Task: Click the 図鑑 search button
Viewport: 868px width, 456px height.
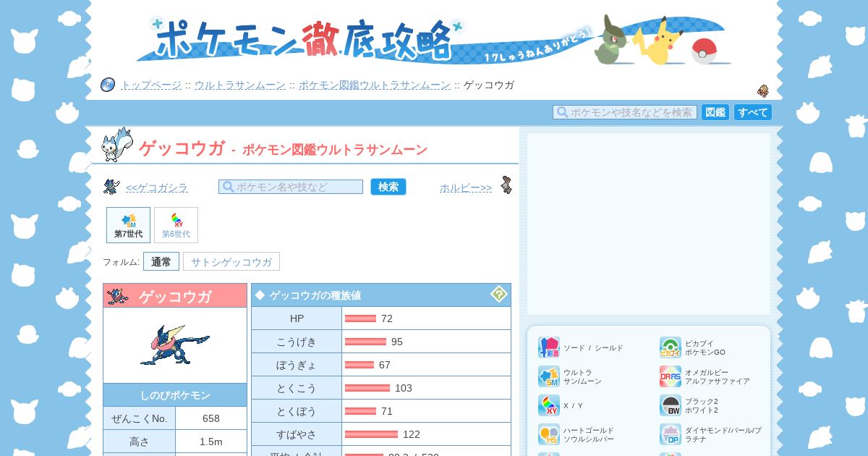Action: 715,112
